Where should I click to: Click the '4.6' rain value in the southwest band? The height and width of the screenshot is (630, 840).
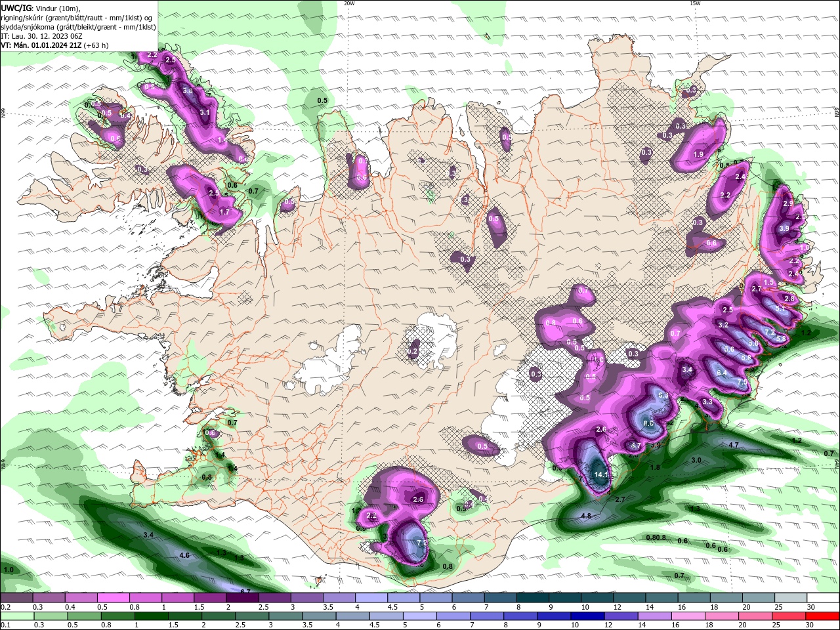184,556
